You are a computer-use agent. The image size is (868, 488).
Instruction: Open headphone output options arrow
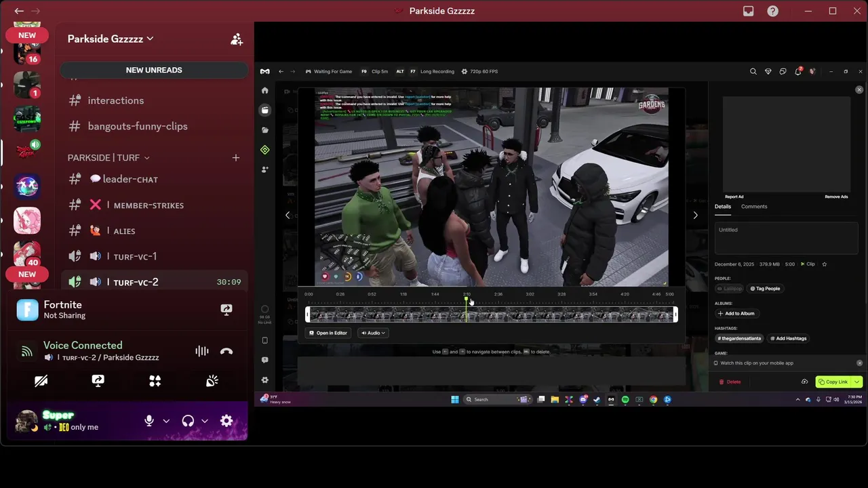205,421
